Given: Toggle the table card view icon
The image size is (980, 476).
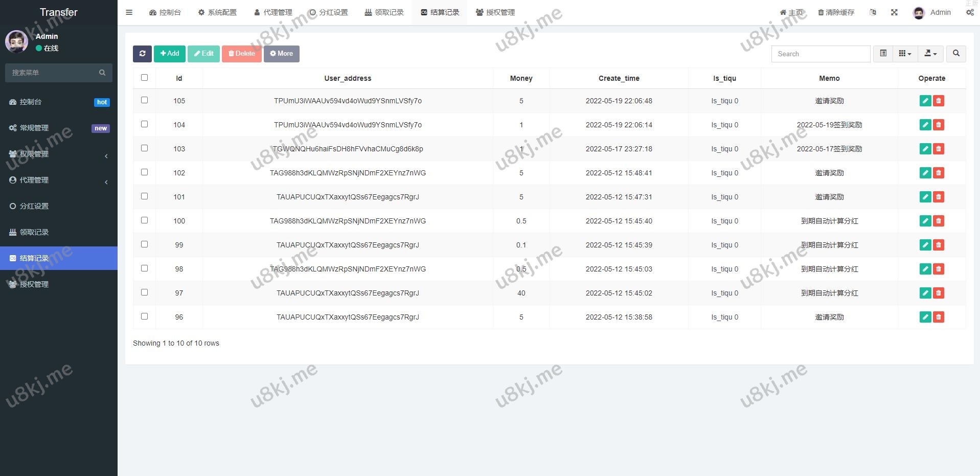Looking at the screenshot, I should (x=883, y=54).
